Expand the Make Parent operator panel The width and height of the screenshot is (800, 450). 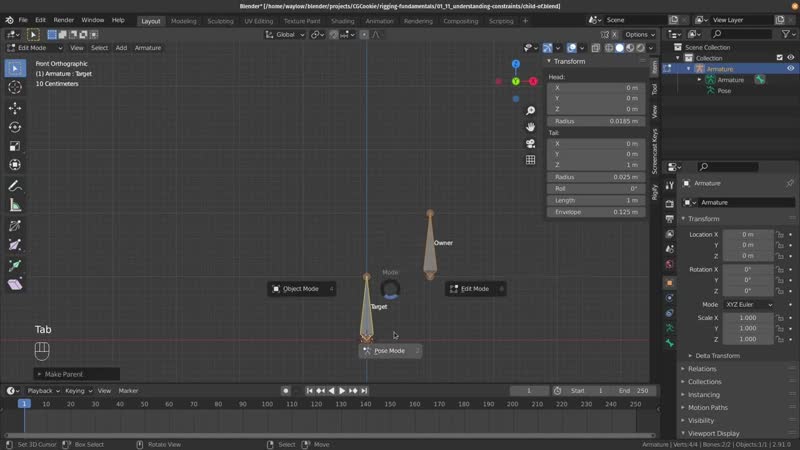tap(77, 374)
